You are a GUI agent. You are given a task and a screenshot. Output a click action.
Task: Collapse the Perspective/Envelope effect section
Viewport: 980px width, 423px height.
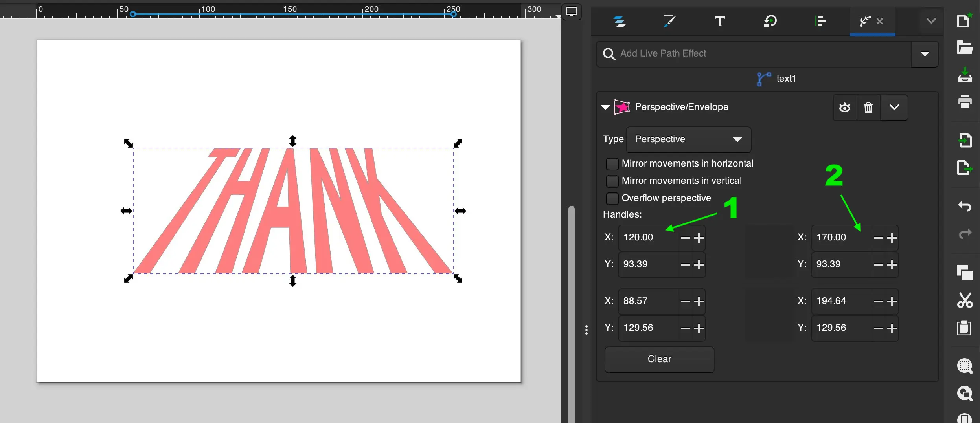pos(605,107)
